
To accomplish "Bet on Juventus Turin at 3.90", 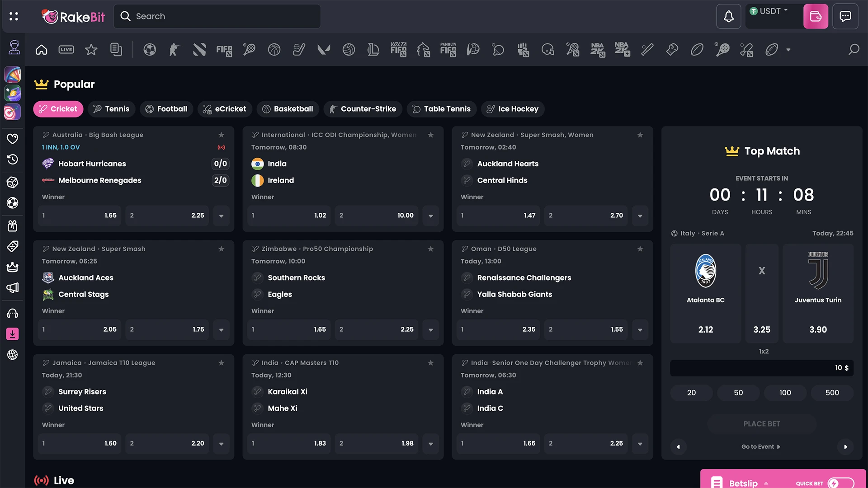I will [818, 293].
